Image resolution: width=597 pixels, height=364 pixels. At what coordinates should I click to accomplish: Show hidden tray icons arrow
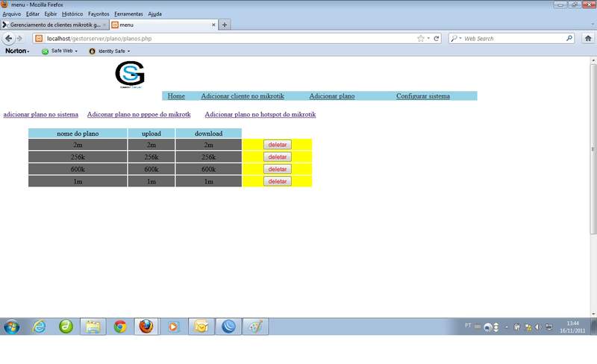pyautogui.click(x=507, y=327)
